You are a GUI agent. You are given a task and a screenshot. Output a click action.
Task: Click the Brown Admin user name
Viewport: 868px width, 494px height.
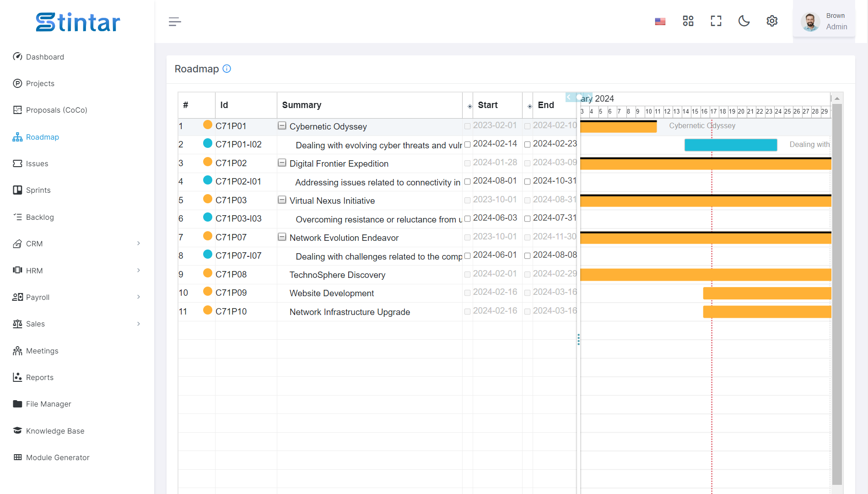pos(836,21)
